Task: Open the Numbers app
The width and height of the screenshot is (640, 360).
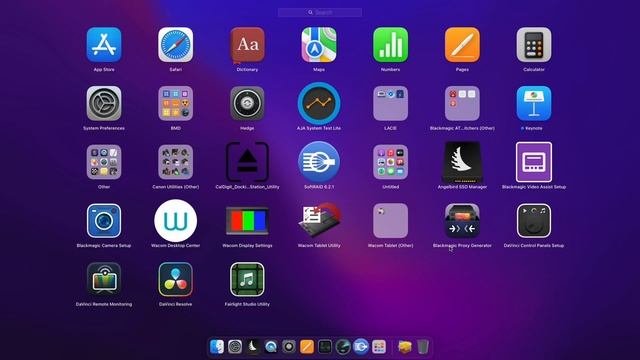Action: coord(391,45)
